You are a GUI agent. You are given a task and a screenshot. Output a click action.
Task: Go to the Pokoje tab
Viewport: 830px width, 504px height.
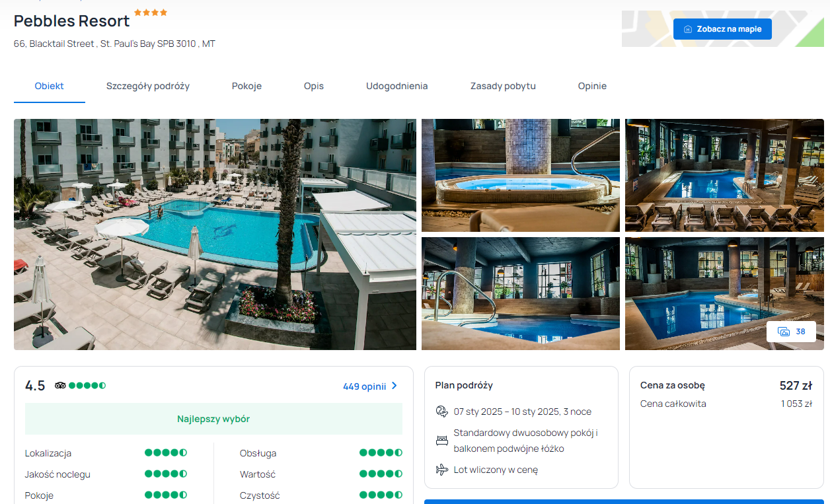pyautogui.click(x=246, y=86)
